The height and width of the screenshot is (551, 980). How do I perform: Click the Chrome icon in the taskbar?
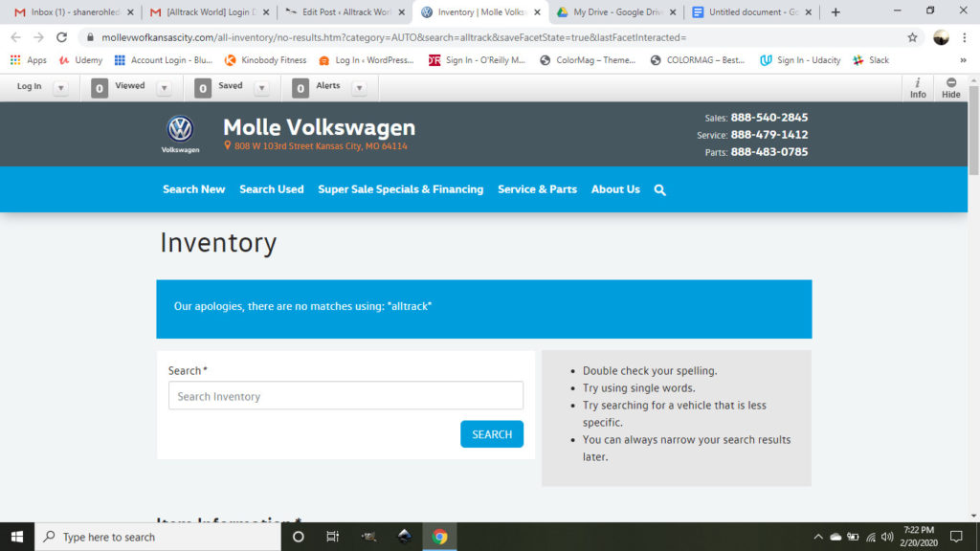tap(439, 537)
